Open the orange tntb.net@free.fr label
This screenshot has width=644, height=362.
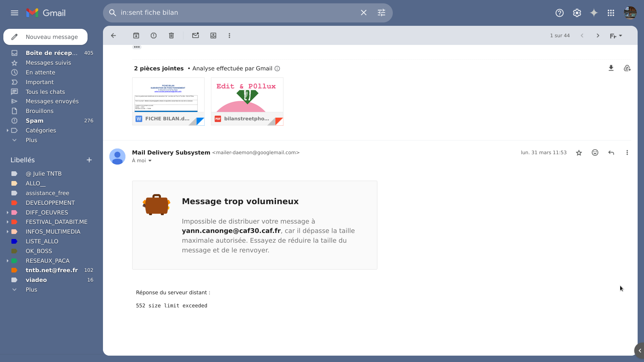pyautogui.click(x=52, y=270)
